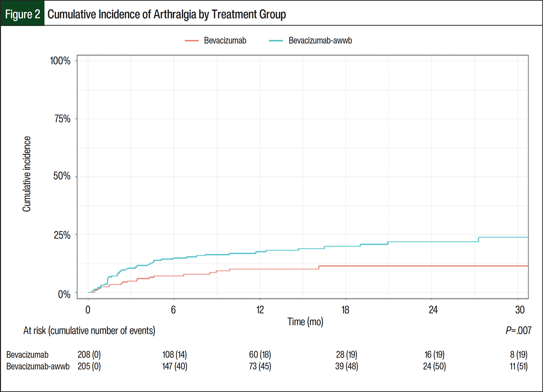Select the 11 (51) at-risk value
543x392 pixels.
click(x=518, y=366)
